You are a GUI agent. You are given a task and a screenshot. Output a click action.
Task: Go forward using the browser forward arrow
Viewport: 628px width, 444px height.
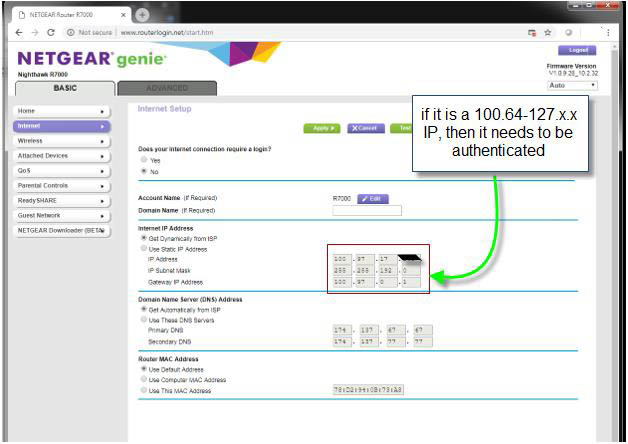click(35, 32)
